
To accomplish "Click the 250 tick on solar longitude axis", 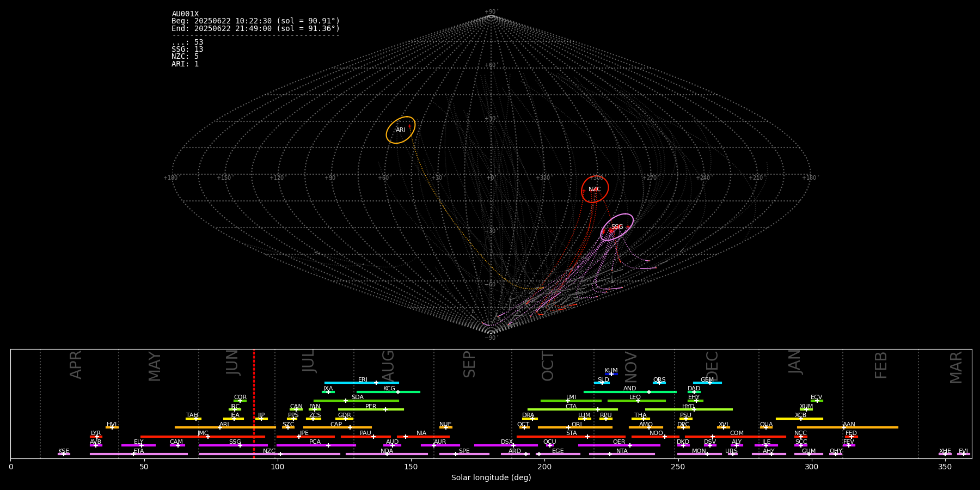I will click(x=678, y=467).
